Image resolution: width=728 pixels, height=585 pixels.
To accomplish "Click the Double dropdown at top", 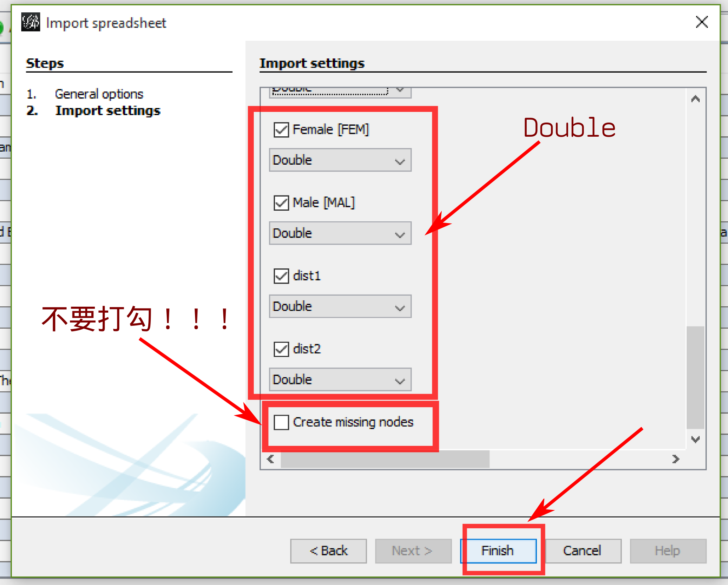I will [343, 88].
